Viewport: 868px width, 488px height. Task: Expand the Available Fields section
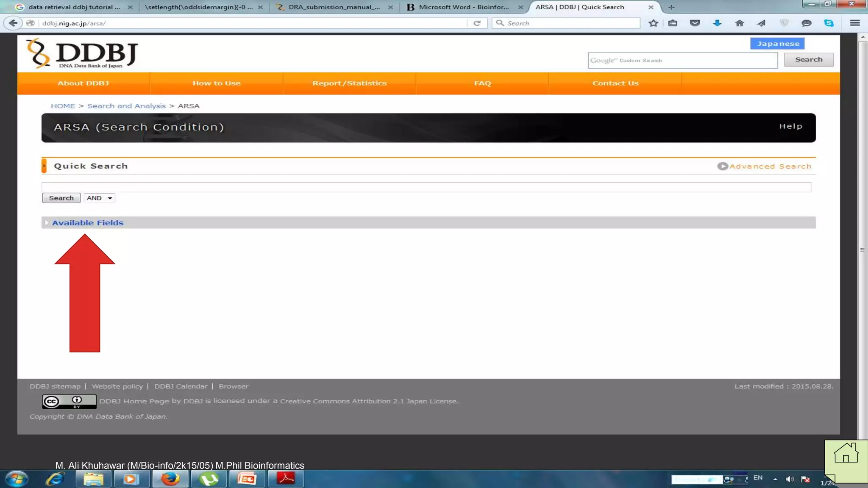[x=87, y=223]
